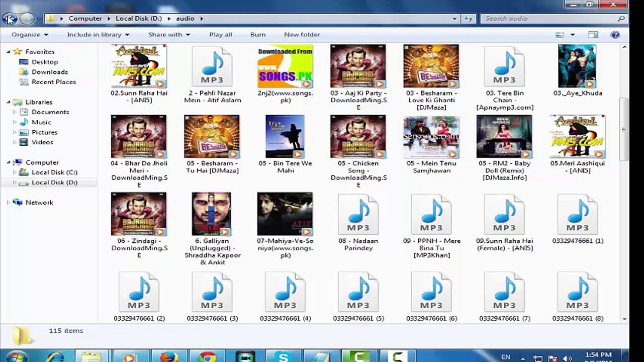Open 03. Tere Bin Chain MP3 file
644x362 pixels.
(504, 66)
